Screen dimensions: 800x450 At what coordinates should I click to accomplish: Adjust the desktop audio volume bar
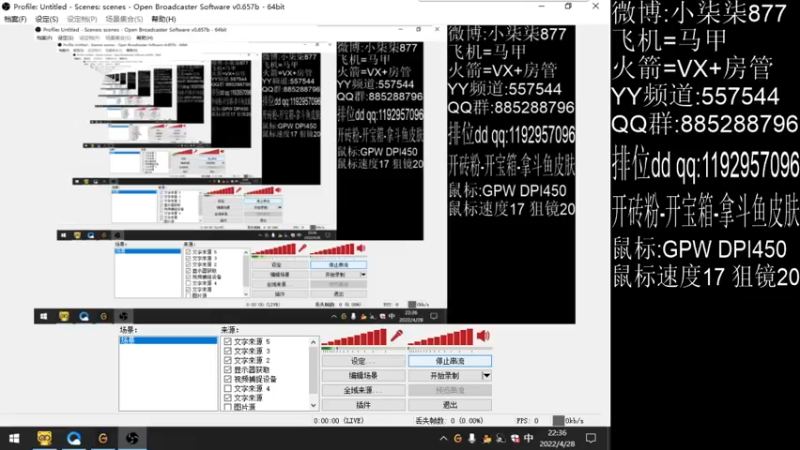point(441,338)
